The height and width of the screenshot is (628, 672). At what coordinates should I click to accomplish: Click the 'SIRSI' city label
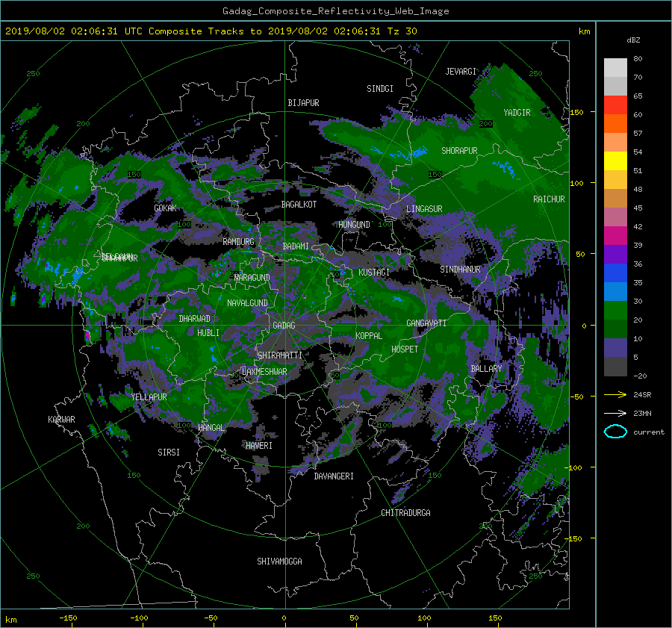(169, 453)
